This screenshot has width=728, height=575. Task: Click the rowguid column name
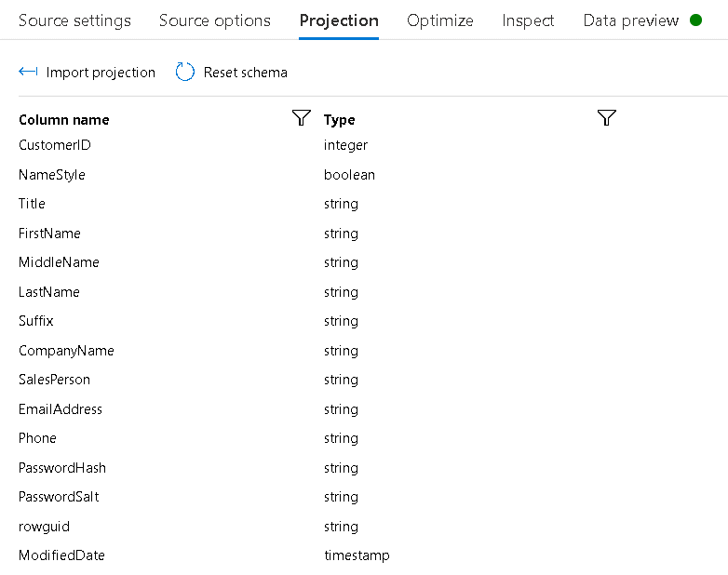coord(44,527)
